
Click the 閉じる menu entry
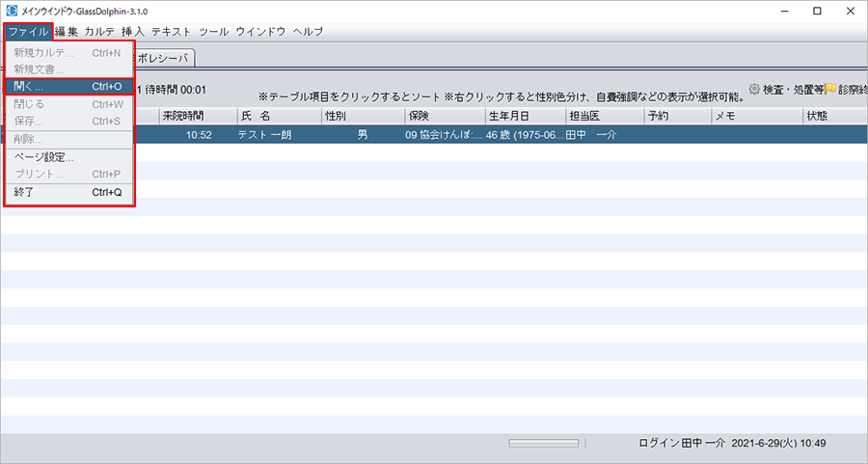[x=69, y=104]
